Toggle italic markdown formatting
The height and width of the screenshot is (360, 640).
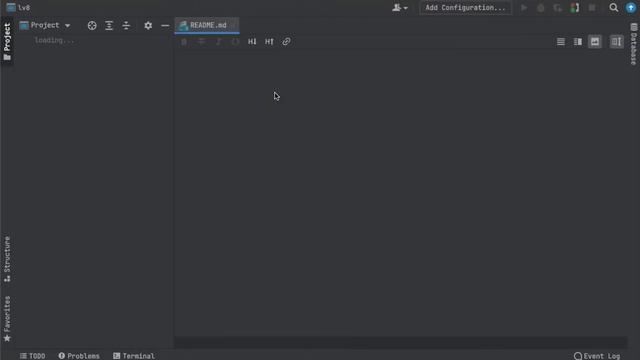point(218,42)
